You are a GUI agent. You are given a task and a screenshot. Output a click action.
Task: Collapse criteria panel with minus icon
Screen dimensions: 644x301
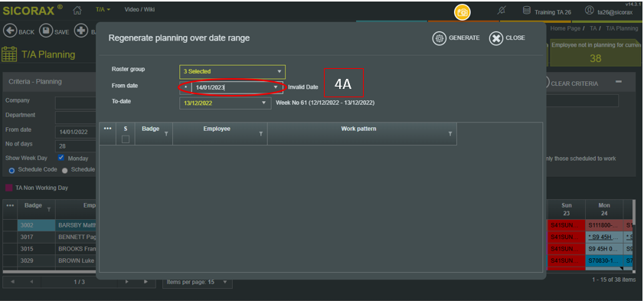(x=619, y=82)
